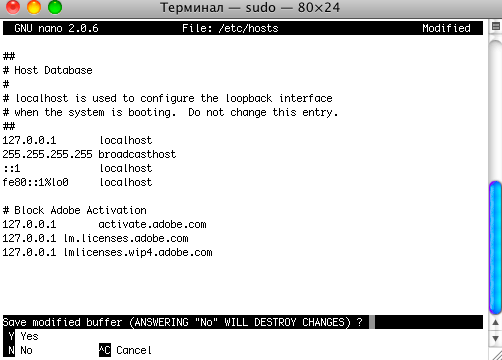502x360 pixels.
Task: Click the activate.adobe.com hosts entry
Action: (104, 224)
